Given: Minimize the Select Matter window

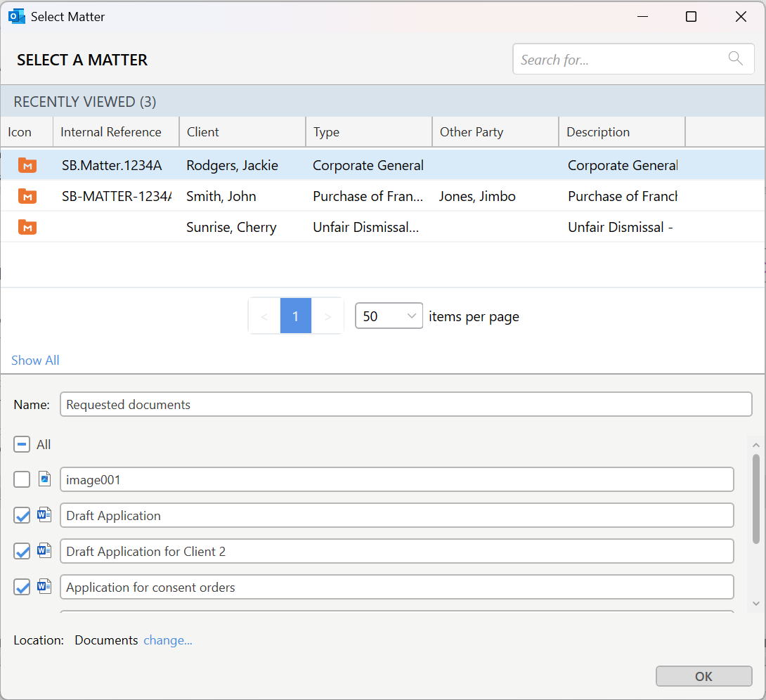Looking at the screenshot, I should (x=643, y=17).
